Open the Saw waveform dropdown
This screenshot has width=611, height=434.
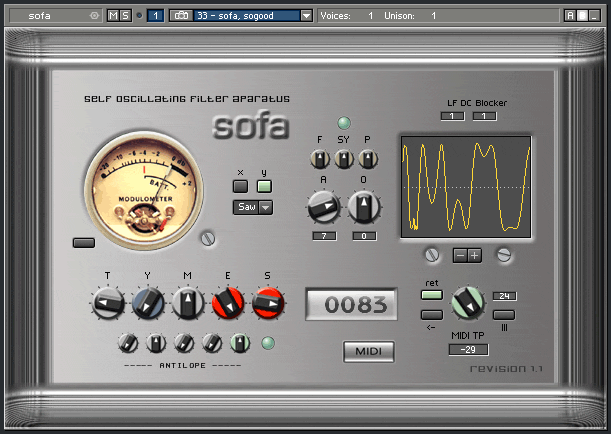coord(253,207)
